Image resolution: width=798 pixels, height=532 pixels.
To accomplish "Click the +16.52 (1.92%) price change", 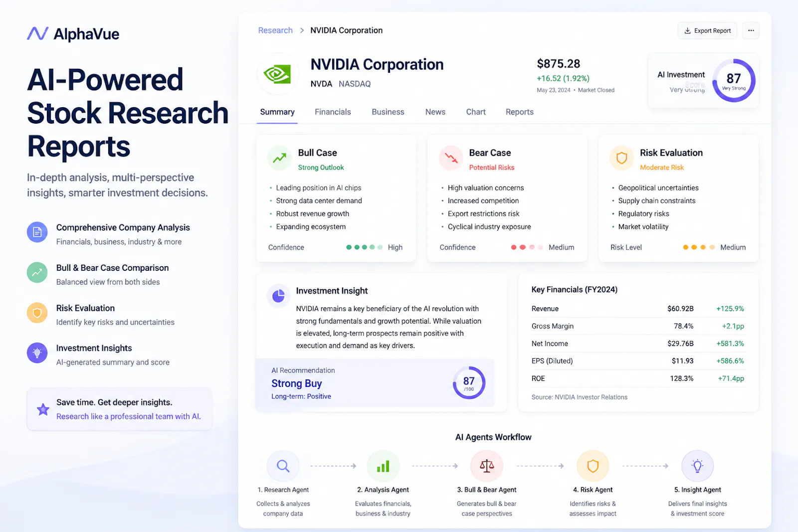I will (x=563, y=78).
